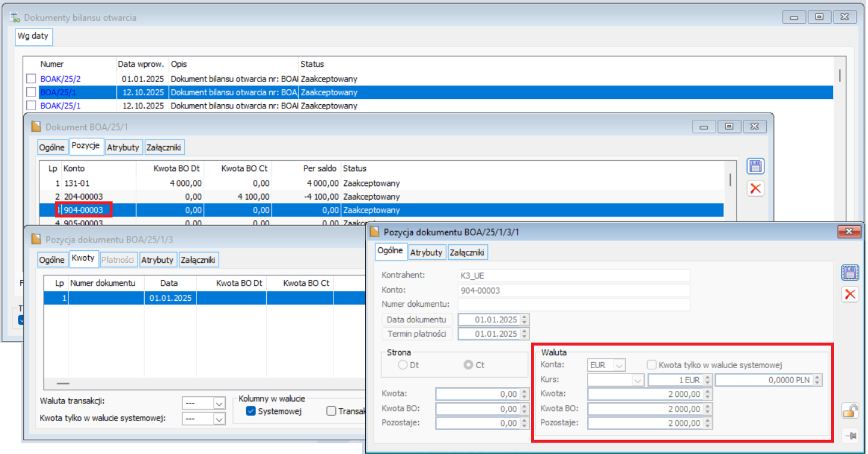Image resolution: width=868 pixels, height=454 pixels.
Task: Switch to Atrybuty tab in Pozycja dokumentu BOA/25/1/3/1
Action: 427,252
